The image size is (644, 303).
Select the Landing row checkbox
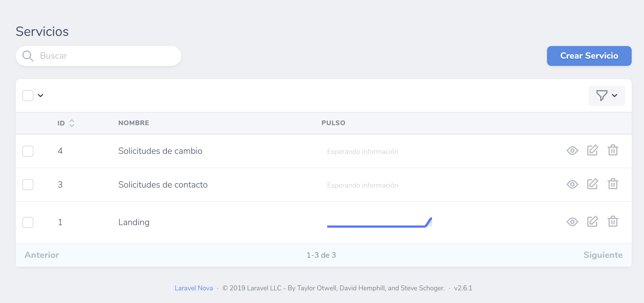point(28,222)
